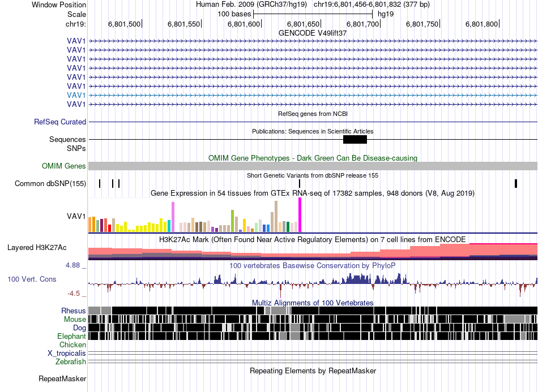Click the 100 Vert. Cons track label
The height and width of the screenshot is (392, 538).
click(32, 279)
